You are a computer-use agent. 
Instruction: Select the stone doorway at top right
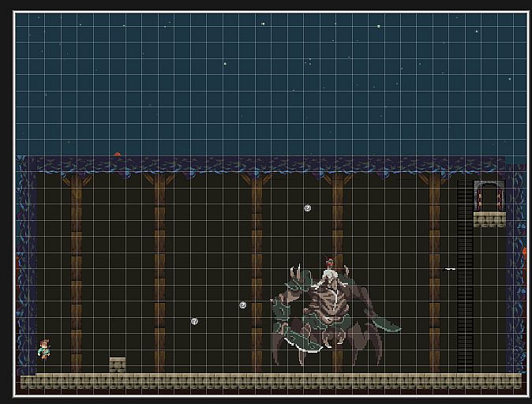[x=489, y=196]
